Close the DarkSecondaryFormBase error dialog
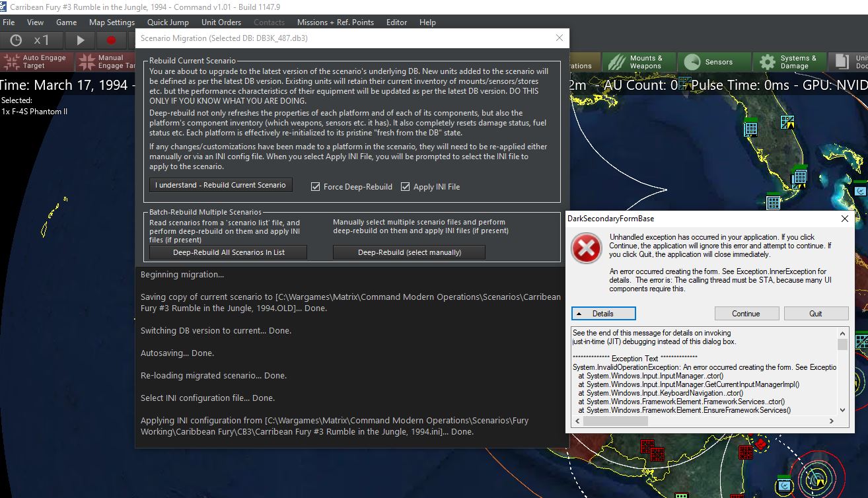This screenshot has height=498, width=868. click(x=845, y=219)
